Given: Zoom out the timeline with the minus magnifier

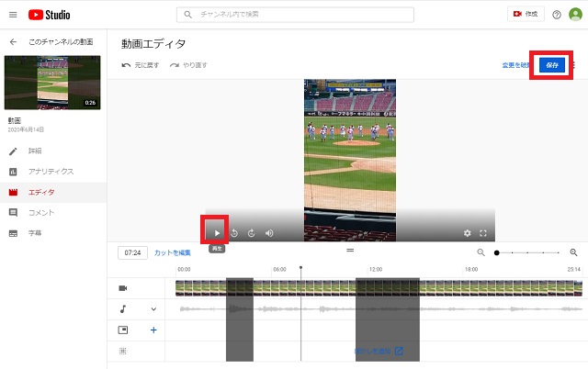Looking at the screenshot, I should click(x=481, y=252).
